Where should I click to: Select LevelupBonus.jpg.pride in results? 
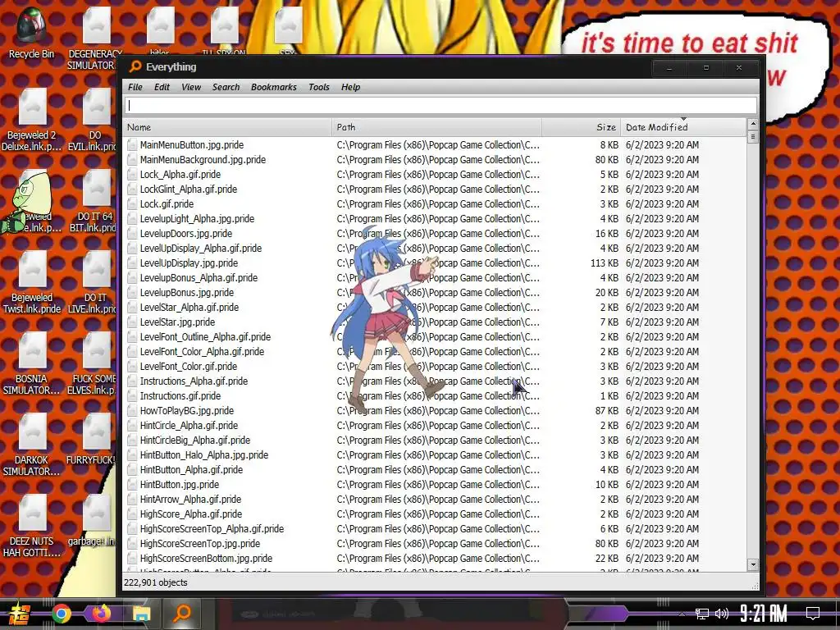(x=186, y=293)
